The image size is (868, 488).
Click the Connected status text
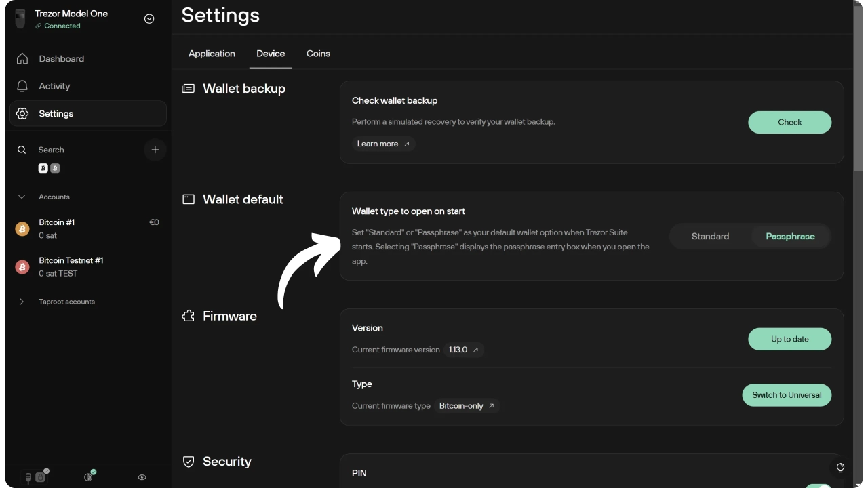click(62, 26)
